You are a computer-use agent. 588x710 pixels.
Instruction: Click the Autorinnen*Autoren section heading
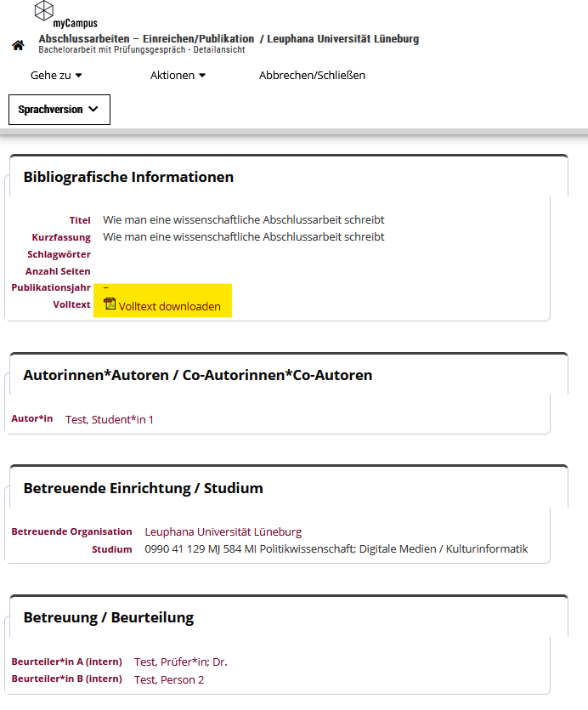click(198, 375)
